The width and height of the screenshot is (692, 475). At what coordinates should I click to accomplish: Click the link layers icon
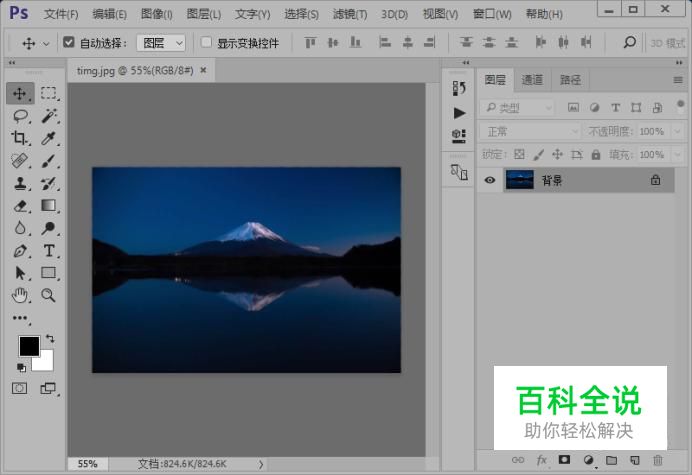(x=518, y=460)
